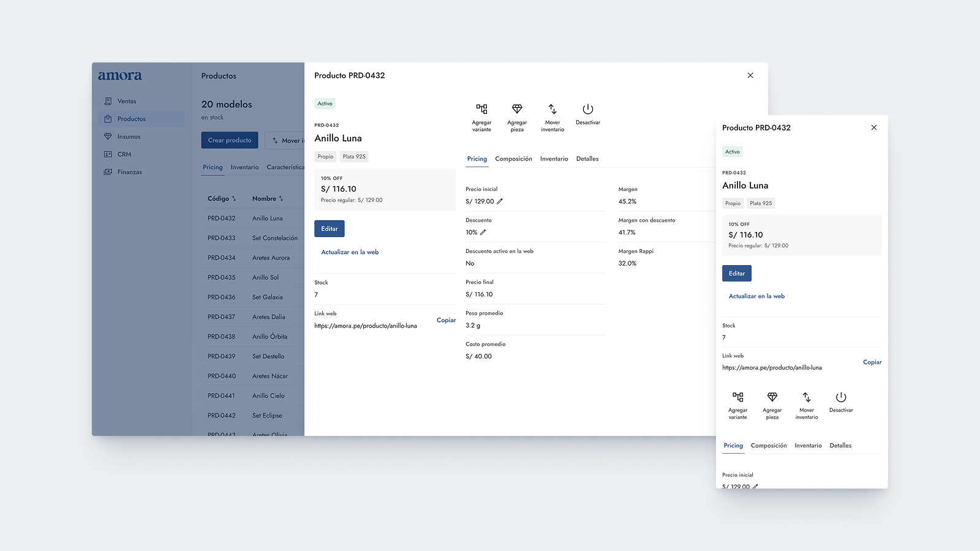Select Productos in the sidebar
Viewport: 980px width, 551px height.
click(x=141, y=119)
